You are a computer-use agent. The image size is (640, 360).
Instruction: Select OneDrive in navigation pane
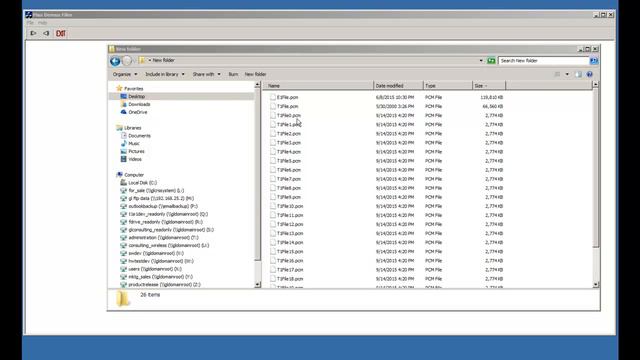click(138, 112)
